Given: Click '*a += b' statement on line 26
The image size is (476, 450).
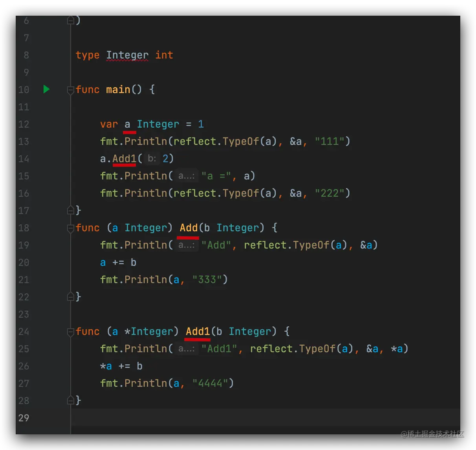Looking at the screenshot, I should (x=121, y=366).
